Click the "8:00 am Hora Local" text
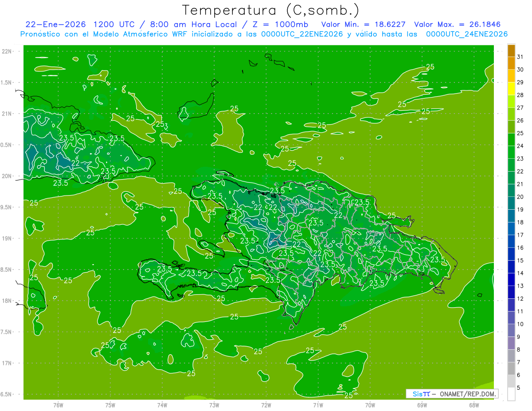 pos(193,24)
